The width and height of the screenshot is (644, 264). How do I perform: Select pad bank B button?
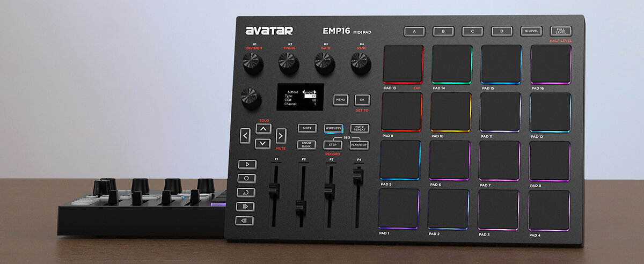pyautogui.click(x=443, y=32)
